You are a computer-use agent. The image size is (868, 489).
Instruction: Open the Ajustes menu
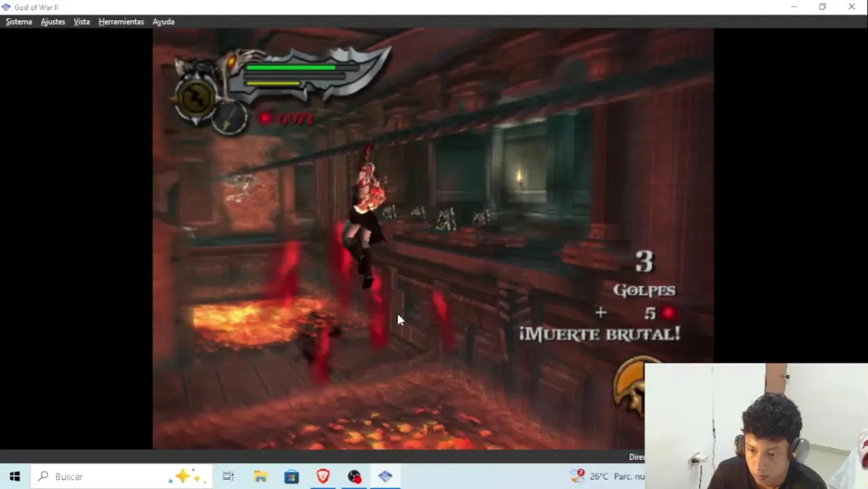[53, 22]
